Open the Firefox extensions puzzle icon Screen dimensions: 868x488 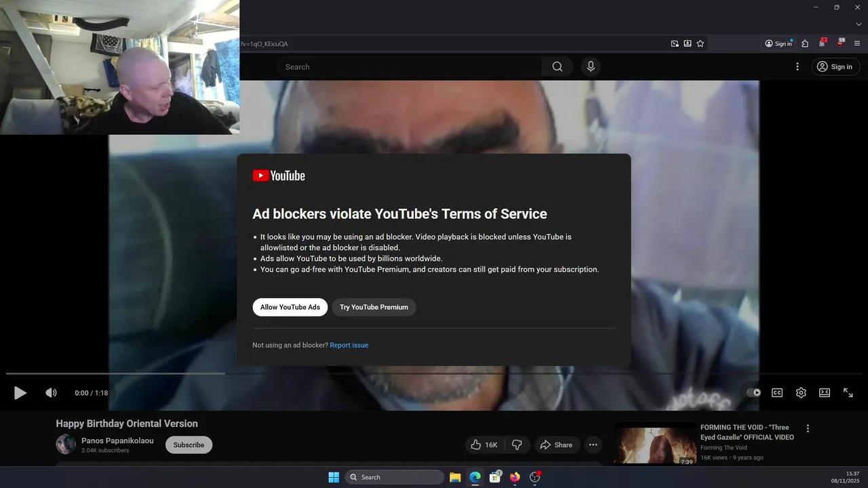pyautogui.click(x=805, y=43)
